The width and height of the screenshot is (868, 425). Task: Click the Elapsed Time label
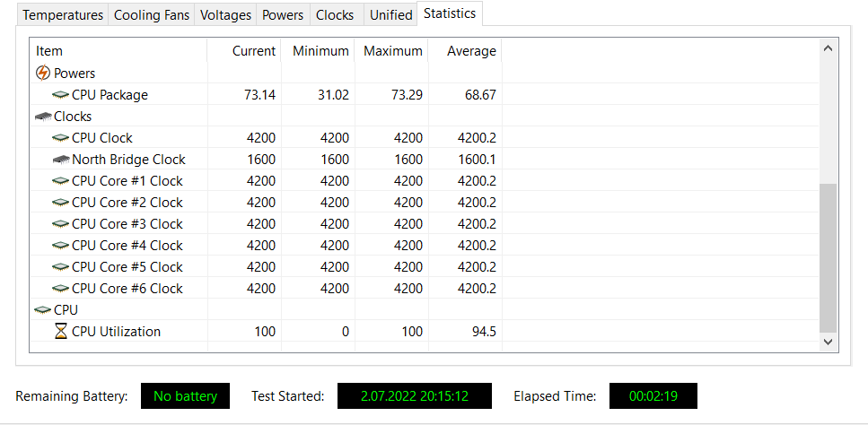(x=555, y=396)
